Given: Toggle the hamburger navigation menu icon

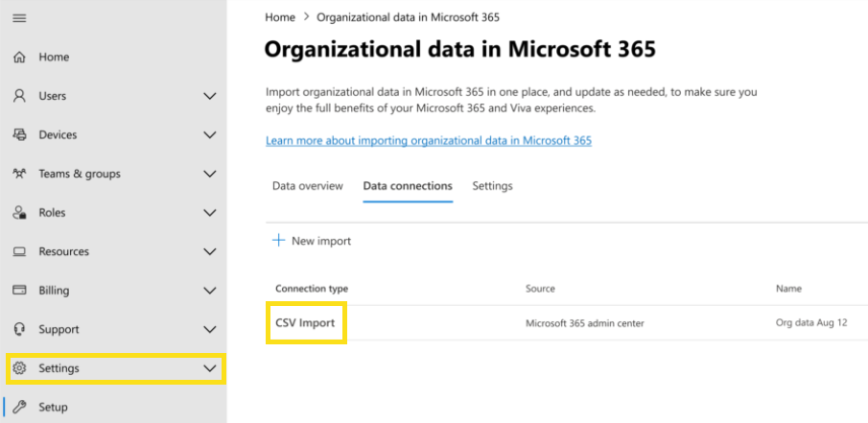Looking at the screenshot, I should coord(19,18).
